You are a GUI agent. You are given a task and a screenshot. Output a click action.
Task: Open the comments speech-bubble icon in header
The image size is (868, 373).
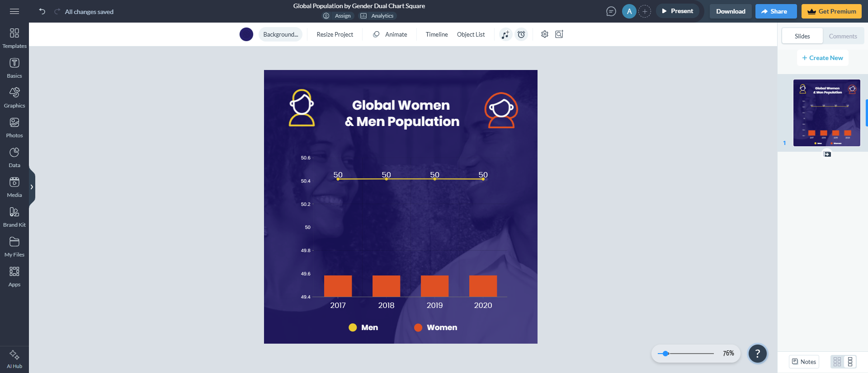tap(611, 11)
